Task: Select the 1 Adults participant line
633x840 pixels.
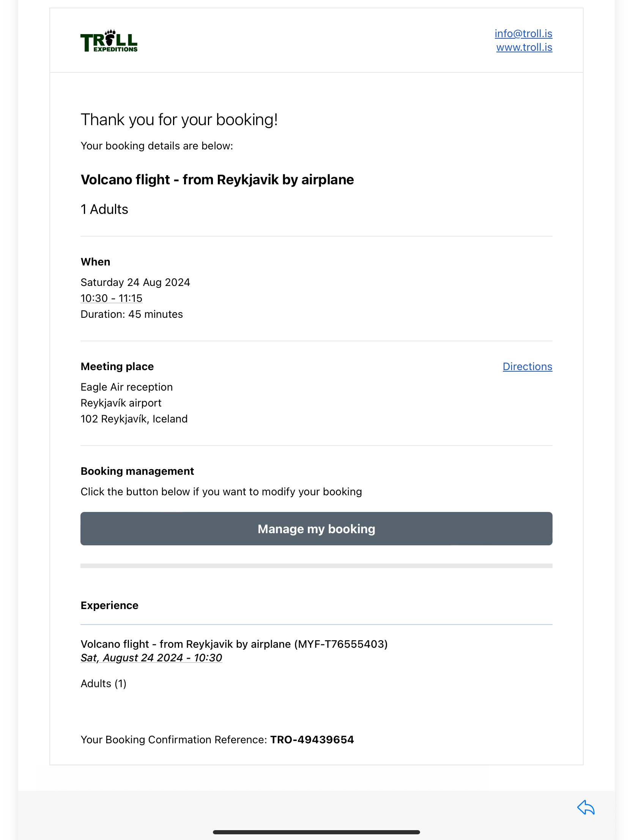Action: point(104,209)
